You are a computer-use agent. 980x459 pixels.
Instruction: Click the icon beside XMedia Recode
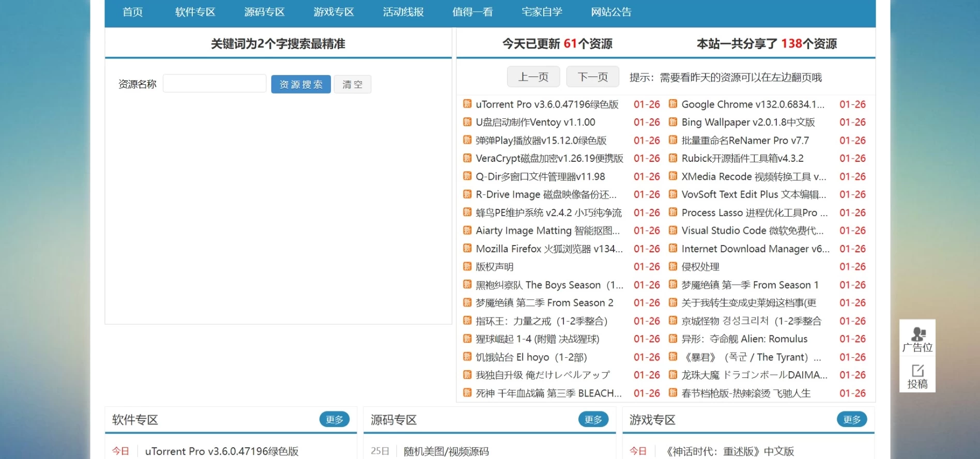click(673, 176)
